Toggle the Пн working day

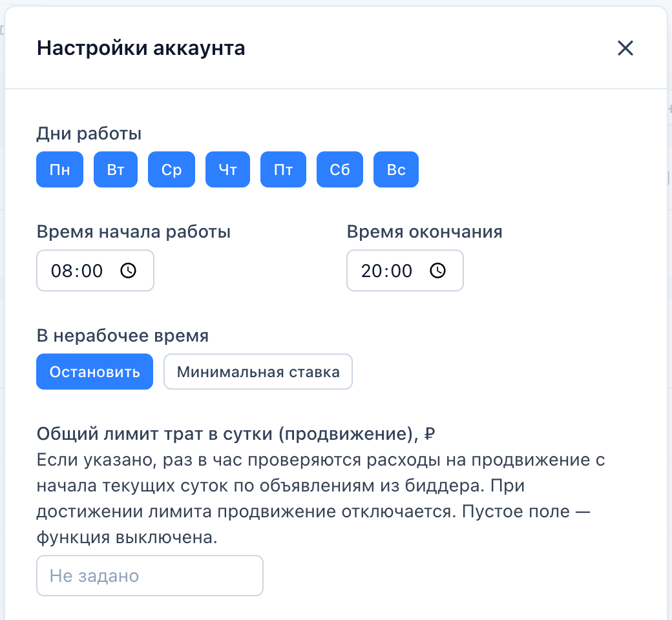point(59,169)
